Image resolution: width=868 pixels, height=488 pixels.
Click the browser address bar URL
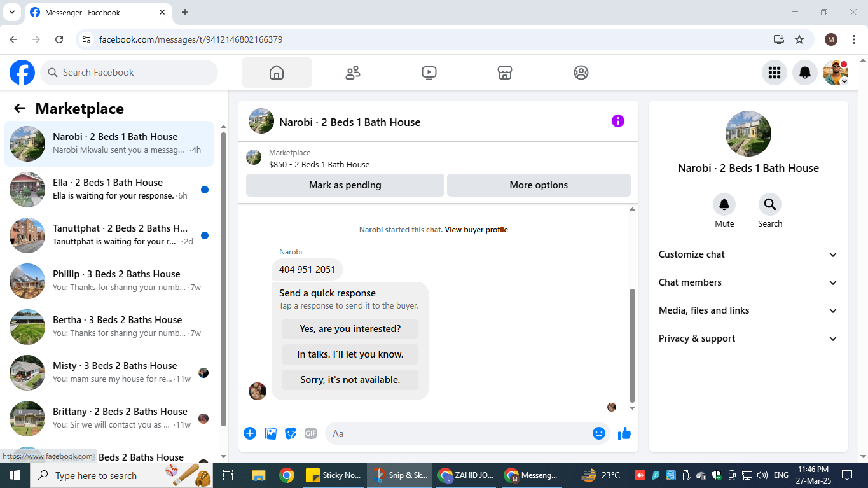(191, 39)
